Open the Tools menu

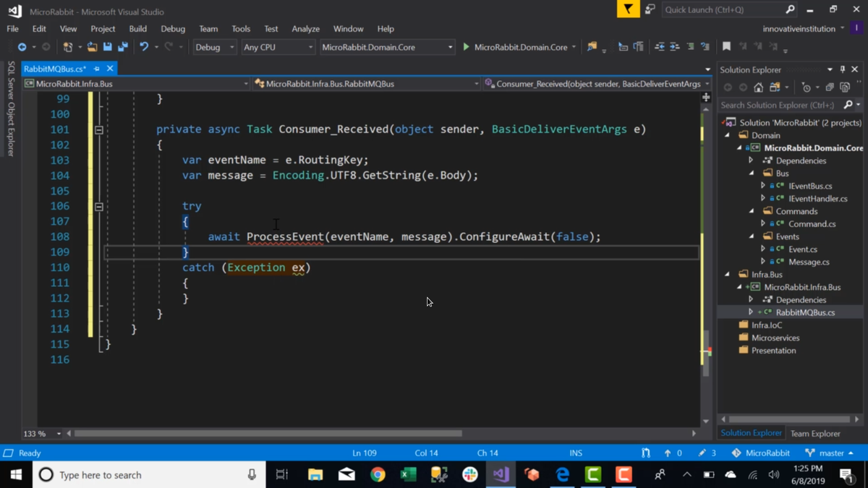point(241,29)
